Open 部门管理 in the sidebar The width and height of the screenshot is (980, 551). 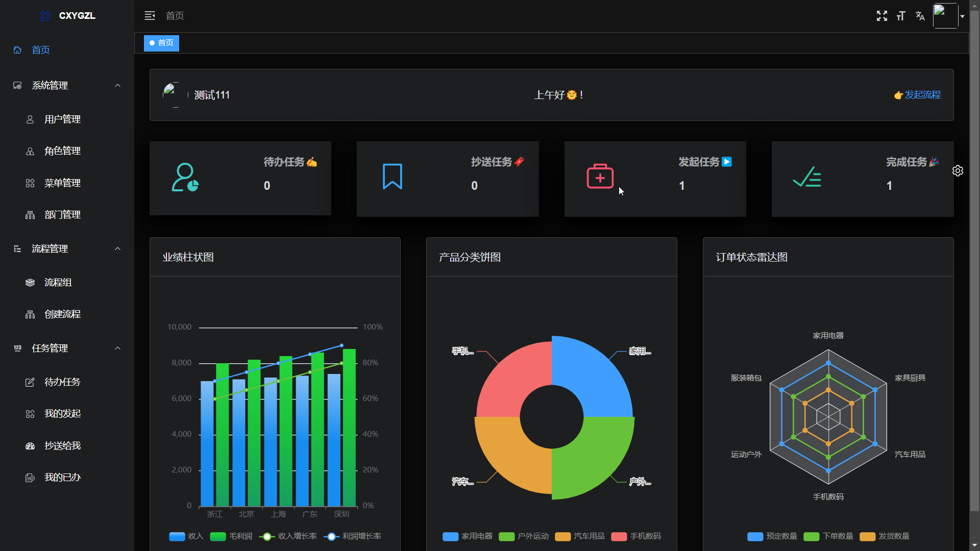pyautogui.click(x=67, y=215)
